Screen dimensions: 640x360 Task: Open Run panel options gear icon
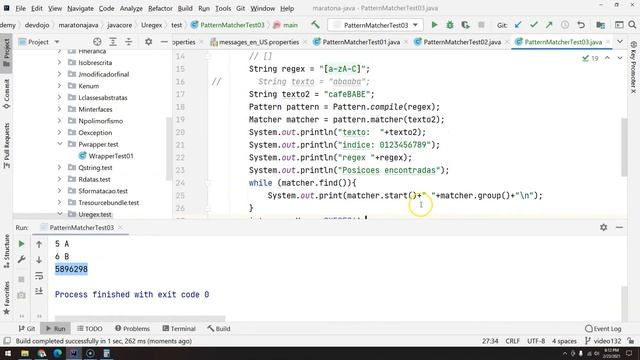pos(604,227)
